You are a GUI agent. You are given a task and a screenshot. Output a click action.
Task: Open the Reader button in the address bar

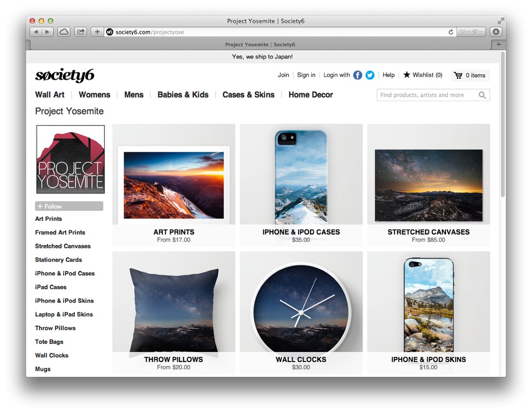point(471,32)
